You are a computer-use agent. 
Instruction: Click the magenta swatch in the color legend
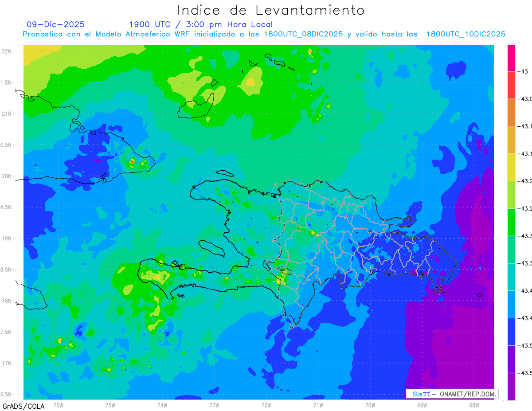click(x=511, y=58)
